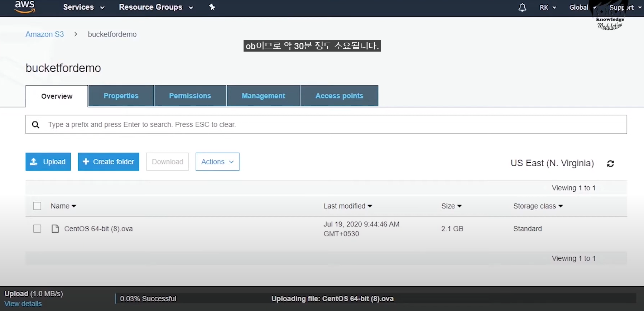
Task: Click the Standard storage class value
Action: tap(527, 229)
